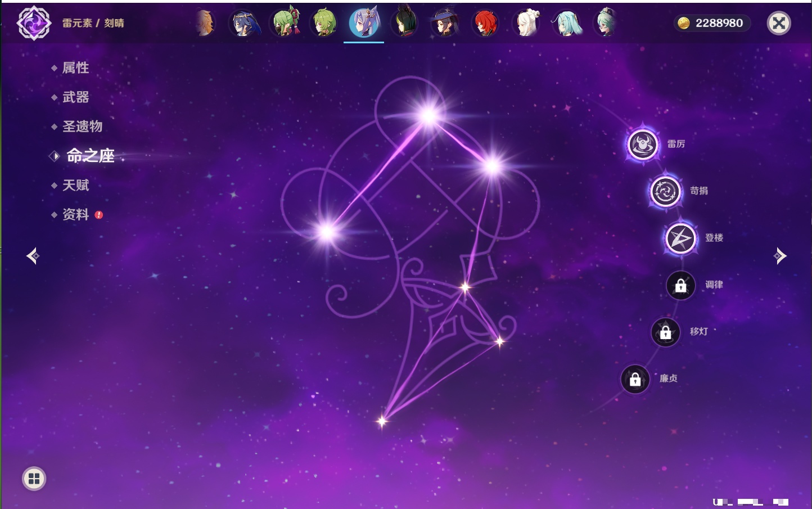812x509 pixels.
Task: Select the masked green-haired Kuki Shinobu portrait
Action: pos(285,23)
